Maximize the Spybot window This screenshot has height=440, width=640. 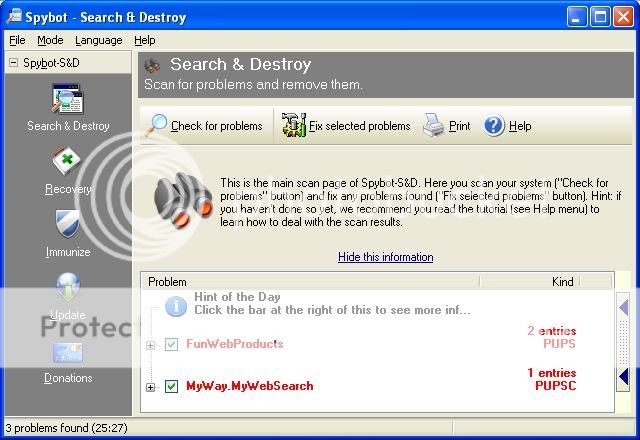[600, 17]
